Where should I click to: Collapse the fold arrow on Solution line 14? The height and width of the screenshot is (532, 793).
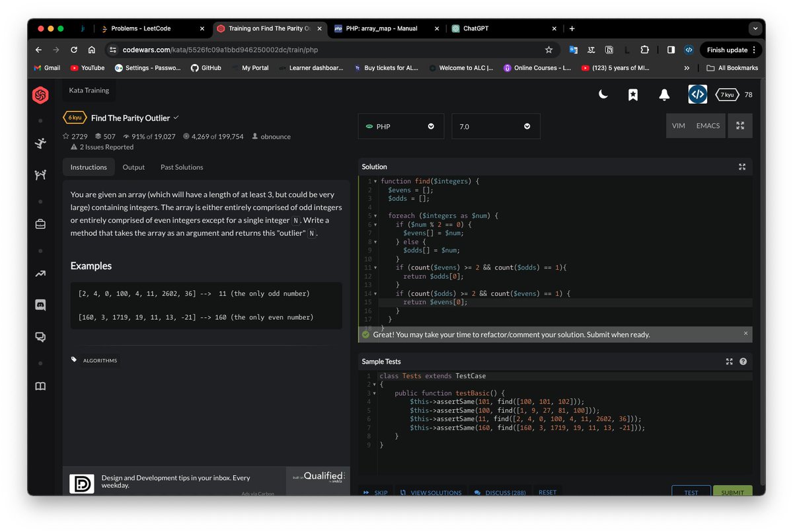point(375,293)
